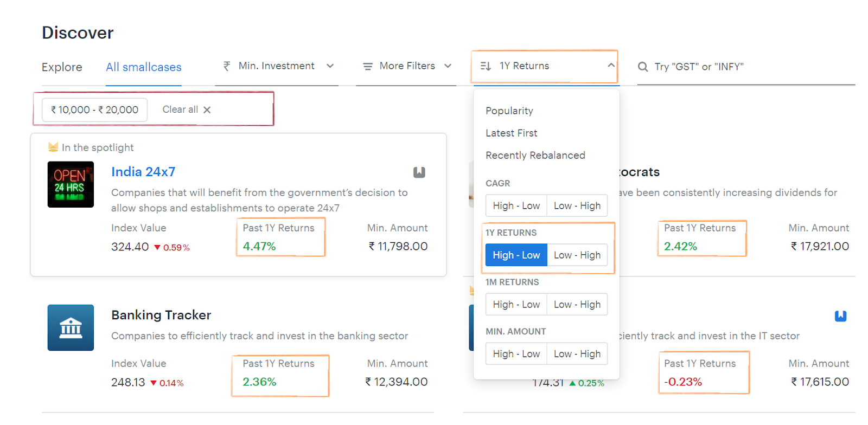Click the India 24x7 Open 24 HRS thumbnail
The image size is (868, 425).
point(71,184)
